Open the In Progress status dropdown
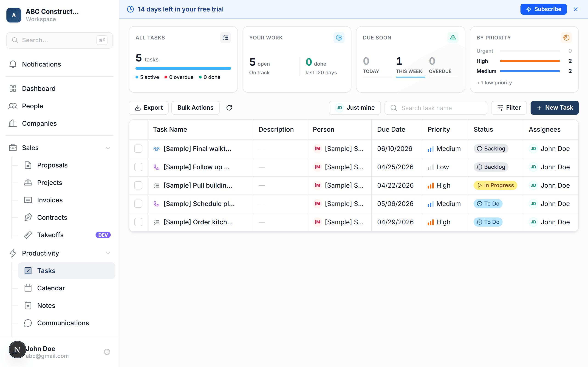588x367 pixels. tap(495, 185)
